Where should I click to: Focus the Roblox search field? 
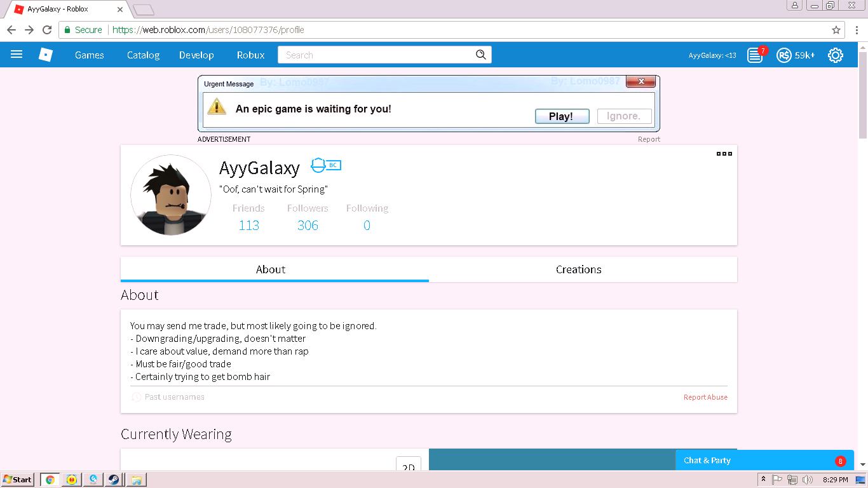[376, 55]
